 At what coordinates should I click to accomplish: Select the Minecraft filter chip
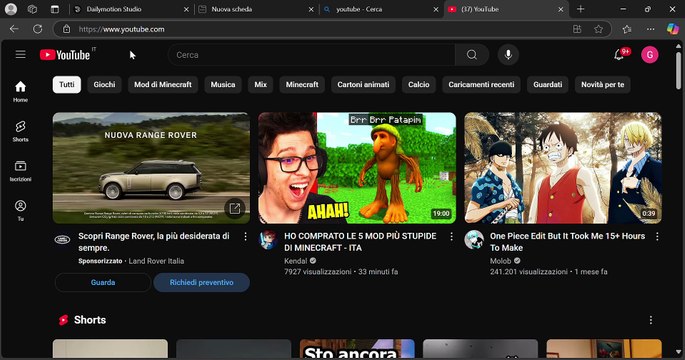coord(302,84)
